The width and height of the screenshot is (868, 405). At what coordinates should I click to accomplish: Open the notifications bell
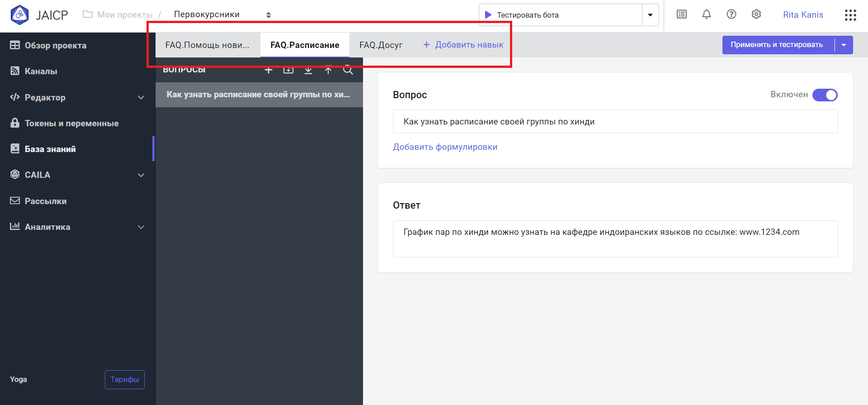706,14
